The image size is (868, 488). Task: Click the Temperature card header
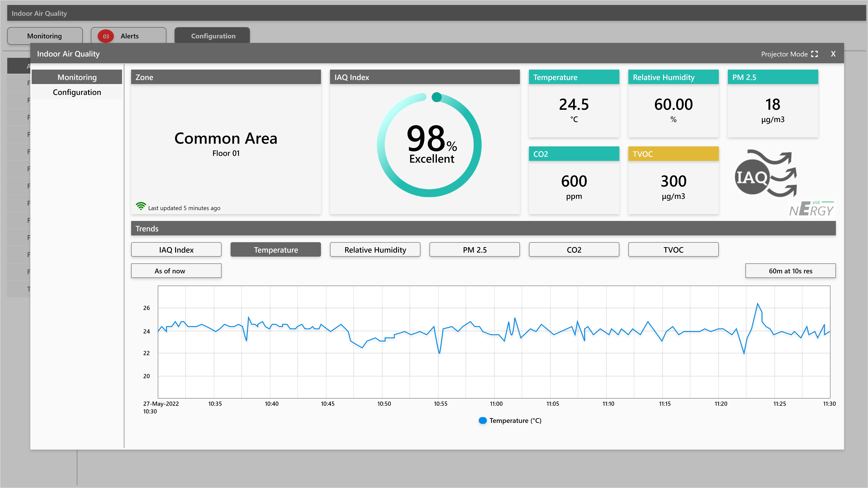point(574,77)
